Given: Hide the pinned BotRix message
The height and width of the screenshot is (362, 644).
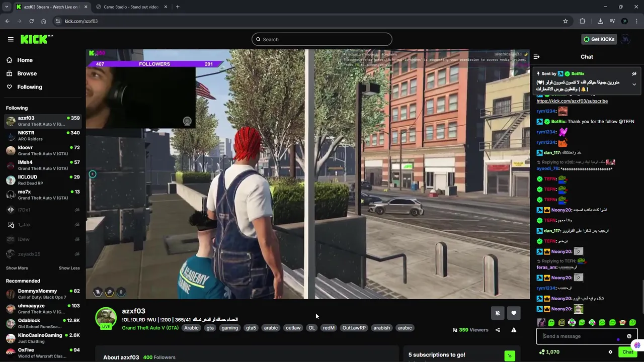Looking at the screenshot, I should [634, 74].
